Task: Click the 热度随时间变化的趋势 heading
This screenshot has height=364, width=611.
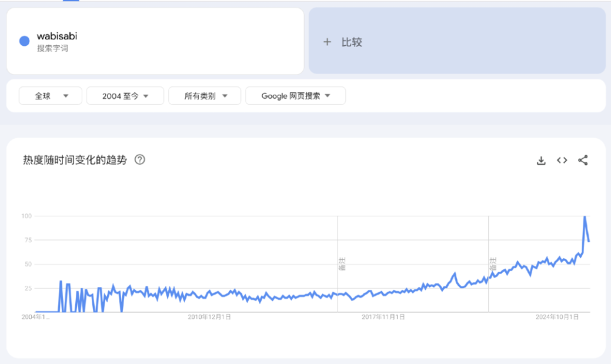Action: (74, 160)
